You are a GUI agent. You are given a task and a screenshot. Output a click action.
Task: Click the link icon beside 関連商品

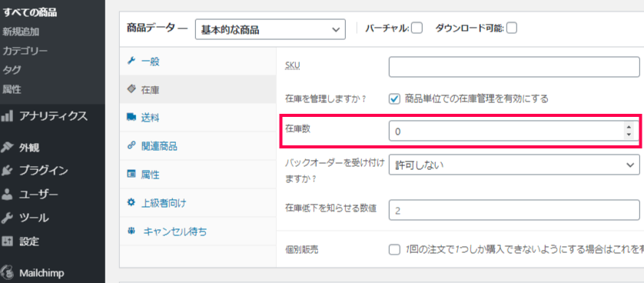(x=131, y=146)
